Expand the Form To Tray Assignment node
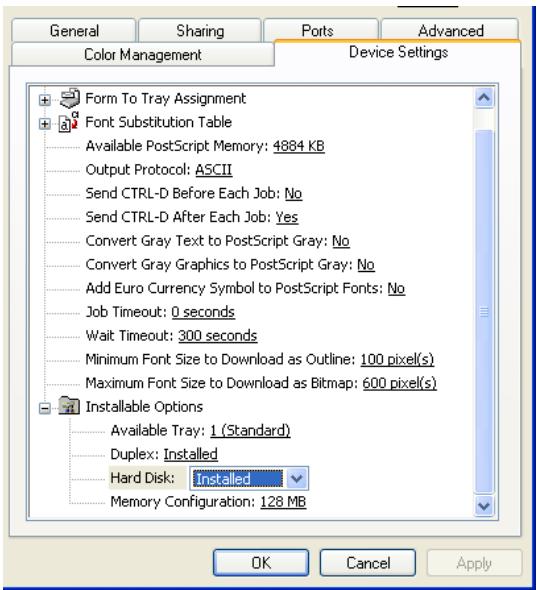The height and width of the screenshot is (590, 537). (x=44, y=100)
